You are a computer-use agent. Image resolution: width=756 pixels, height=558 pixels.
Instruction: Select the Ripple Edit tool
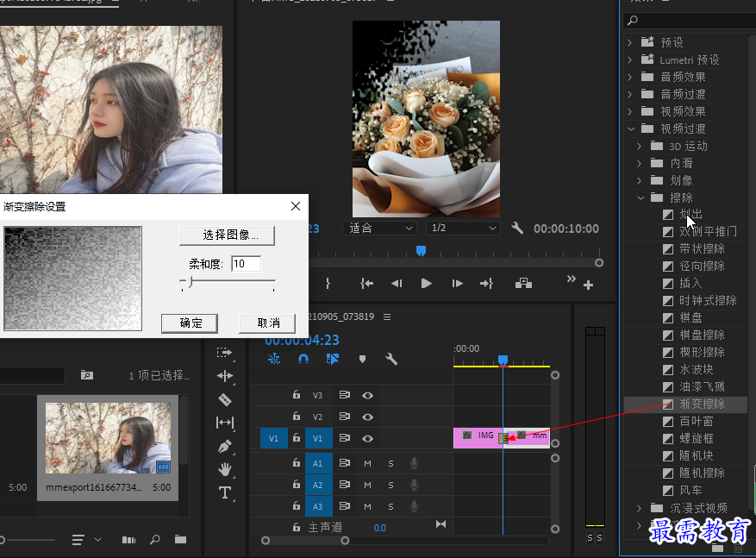pos(225,376)
